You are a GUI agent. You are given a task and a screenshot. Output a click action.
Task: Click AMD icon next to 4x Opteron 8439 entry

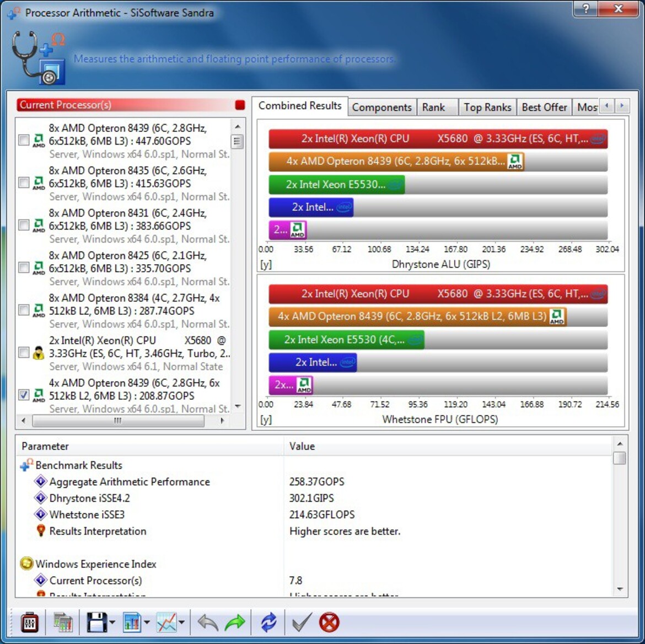39,395
